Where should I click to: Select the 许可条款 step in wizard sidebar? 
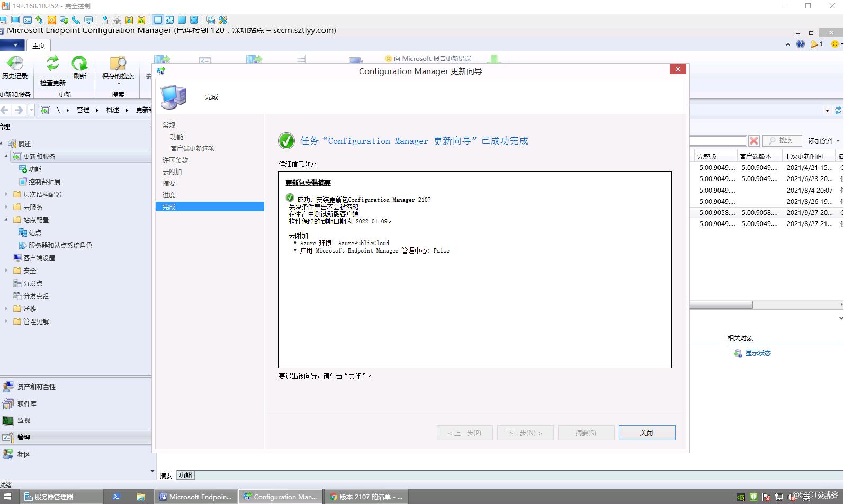175,160
